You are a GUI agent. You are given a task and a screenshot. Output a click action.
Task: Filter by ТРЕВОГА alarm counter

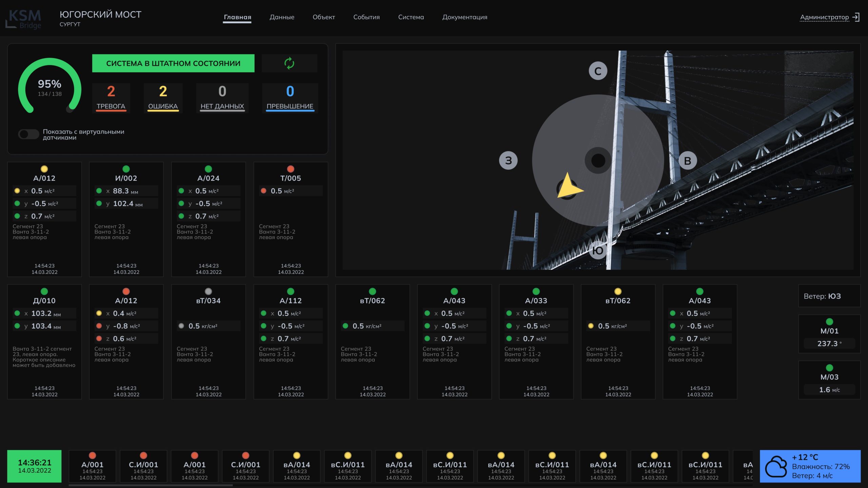111,98
